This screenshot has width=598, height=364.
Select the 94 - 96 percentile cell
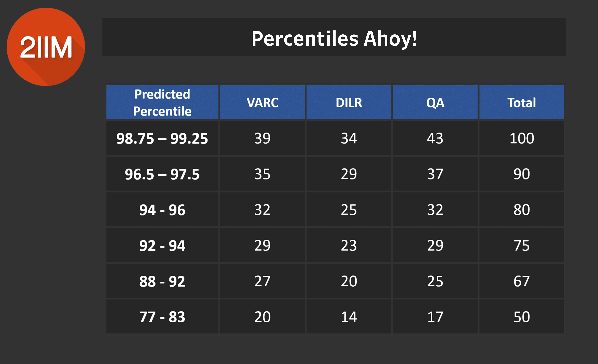coord(162,210)
